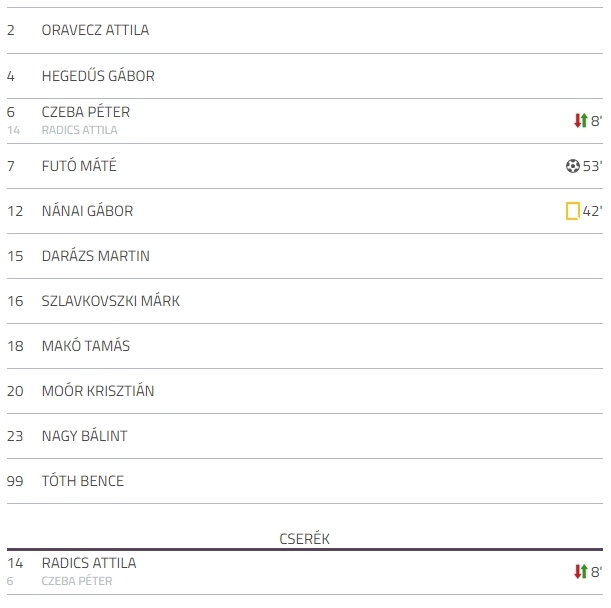This screenshot has height=608, width=611.
Task: Select Nagy Bálint in lineup list
Action: (85, 436)
